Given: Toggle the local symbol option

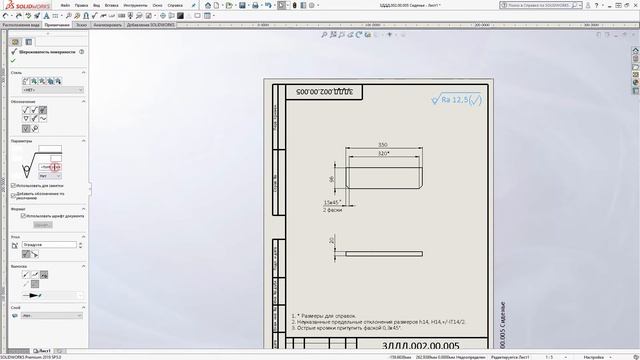Looking at the screenshot, I should pyautogui.click(x=26, y=129).
